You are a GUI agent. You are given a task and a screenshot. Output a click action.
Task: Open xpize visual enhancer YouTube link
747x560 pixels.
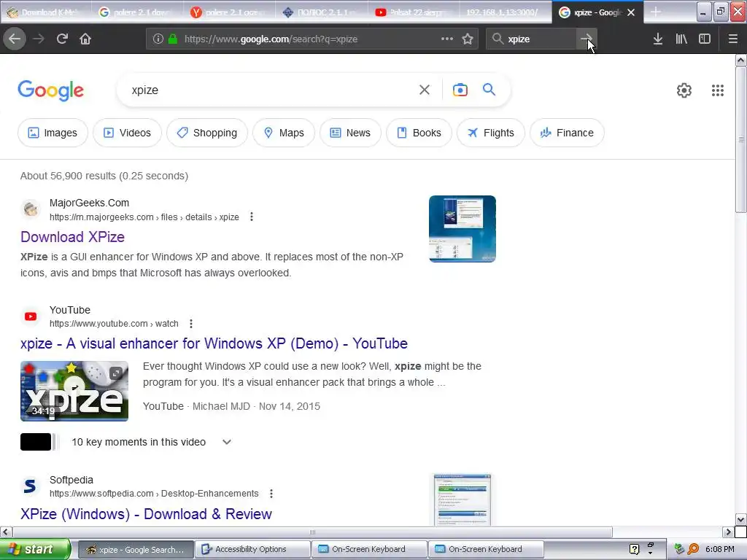click(x=214, y=344)
